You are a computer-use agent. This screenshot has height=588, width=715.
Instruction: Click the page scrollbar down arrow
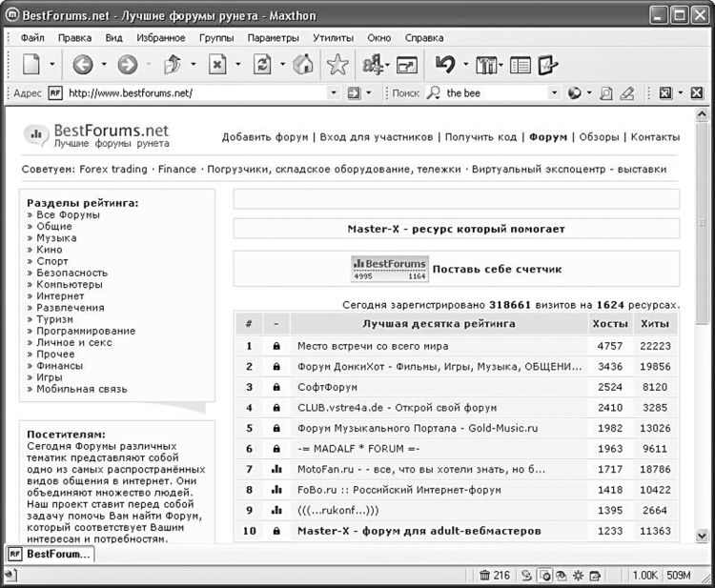click(703, 536)
